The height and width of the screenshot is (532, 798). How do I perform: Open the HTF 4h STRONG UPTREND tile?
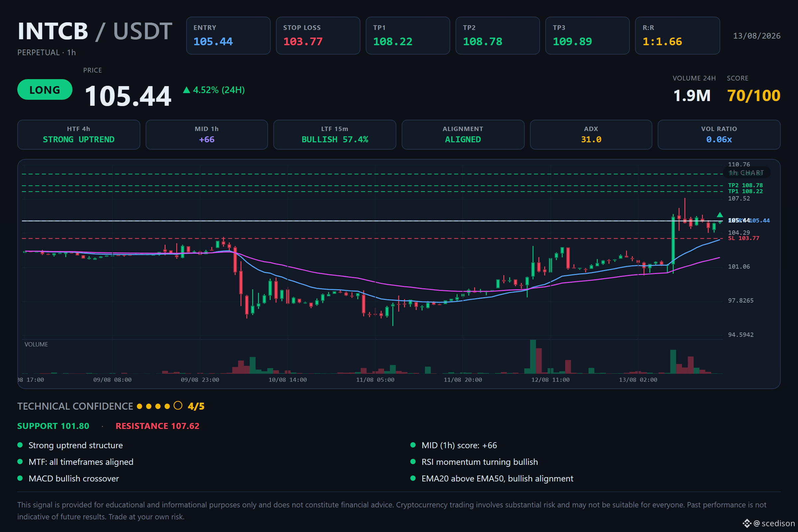tap(79, 135)
